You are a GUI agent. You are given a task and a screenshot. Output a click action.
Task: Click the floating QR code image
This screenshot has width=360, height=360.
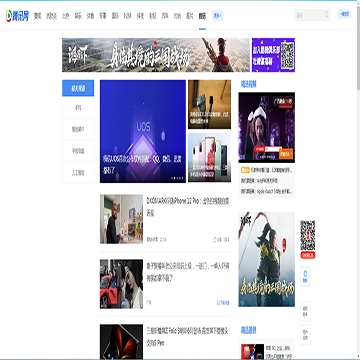coord(308,236)
